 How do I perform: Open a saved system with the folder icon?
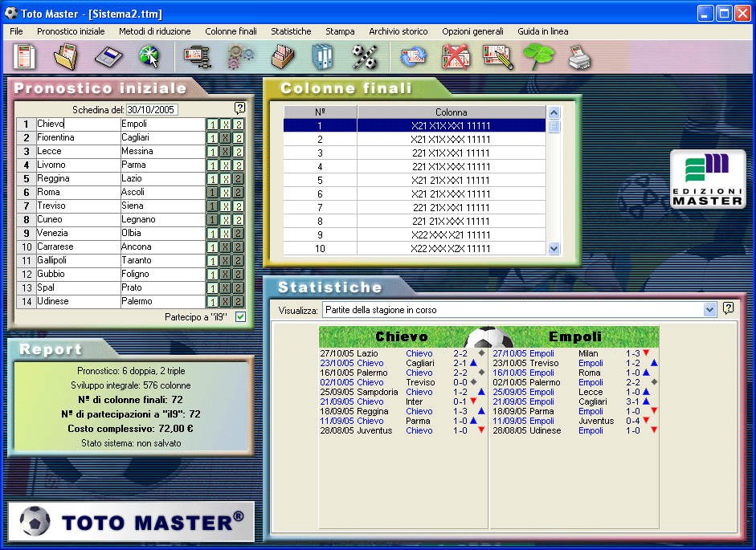click(x=66, y=56)
